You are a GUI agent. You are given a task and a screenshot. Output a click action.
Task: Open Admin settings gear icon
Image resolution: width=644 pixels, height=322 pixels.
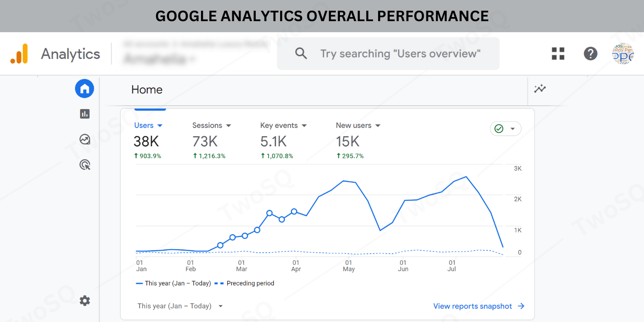tap(85, 301)
